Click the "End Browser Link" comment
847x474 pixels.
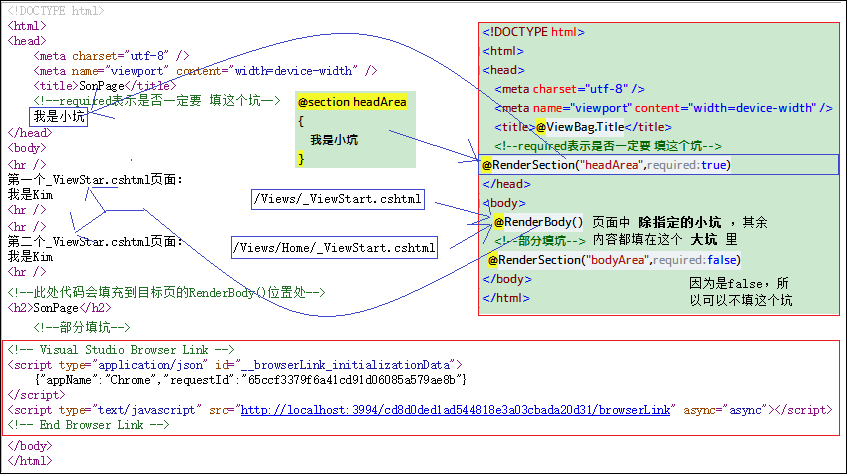[88, 425]
